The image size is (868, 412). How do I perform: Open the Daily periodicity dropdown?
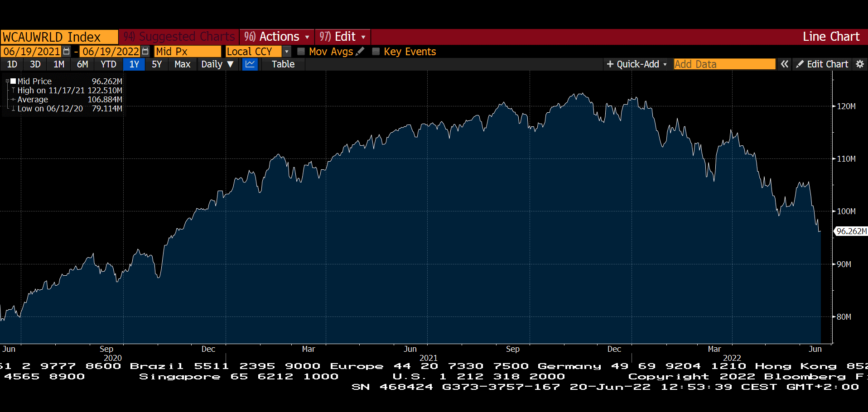coord(217,64)
